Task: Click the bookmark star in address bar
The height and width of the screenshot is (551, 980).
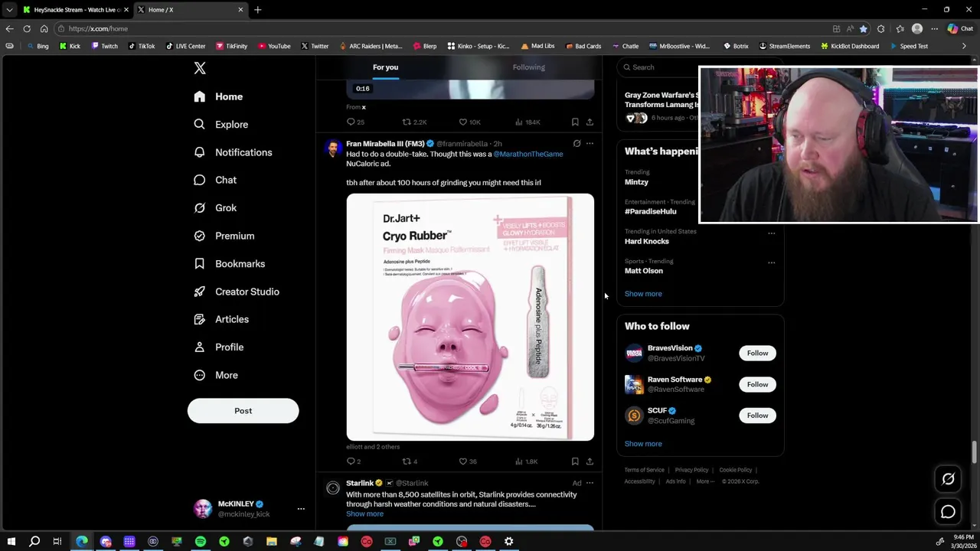Action: pos(864,29)
